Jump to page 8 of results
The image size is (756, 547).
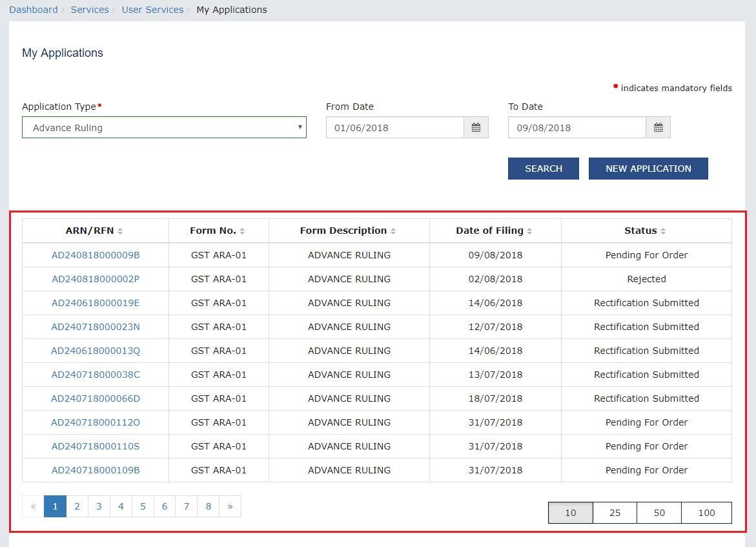point(208,507)
